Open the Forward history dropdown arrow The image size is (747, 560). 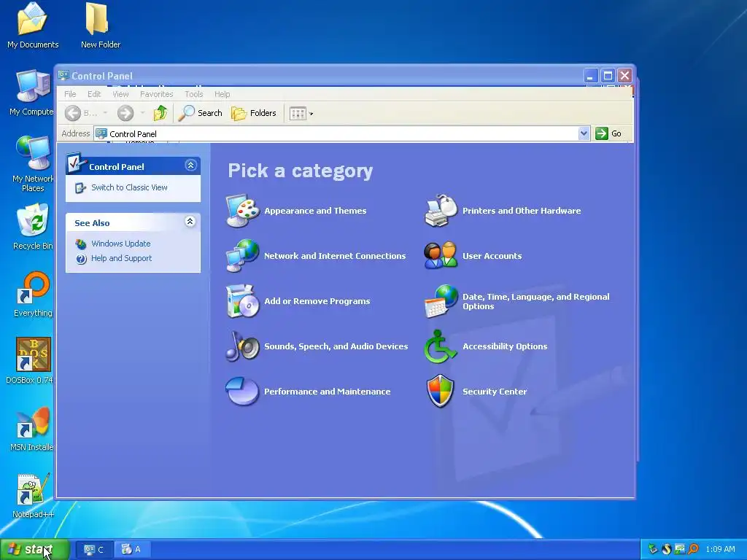(142, 113)
